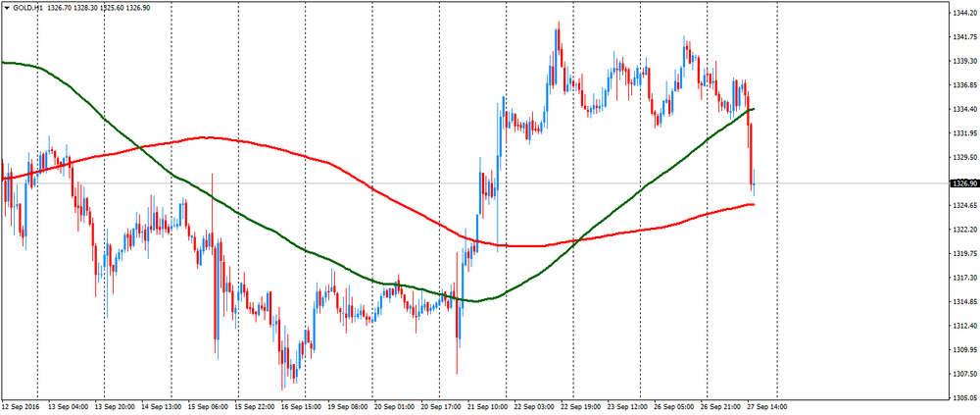Click the 1334.40 price axis label

click(x=965, y=110)
